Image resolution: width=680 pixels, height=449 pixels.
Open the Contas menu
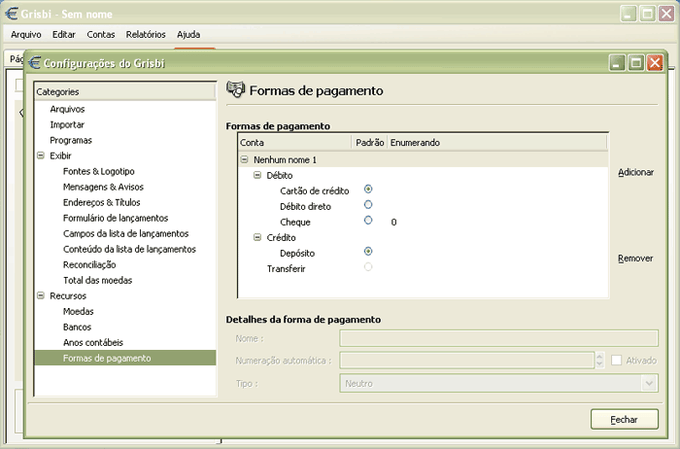101,35
